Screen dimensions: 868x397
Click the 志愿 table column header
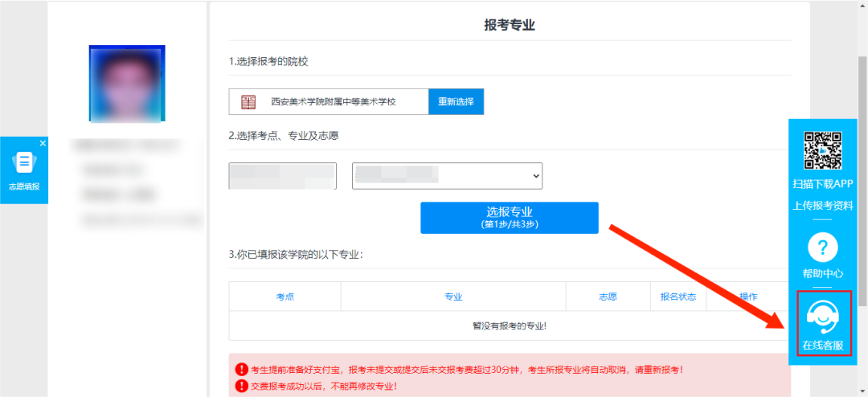click(608, 297)
